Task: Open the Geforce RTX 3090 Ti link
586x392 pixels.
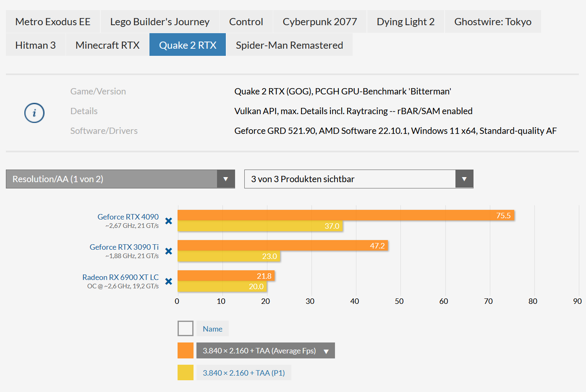Action: click(x=124, y=247)
